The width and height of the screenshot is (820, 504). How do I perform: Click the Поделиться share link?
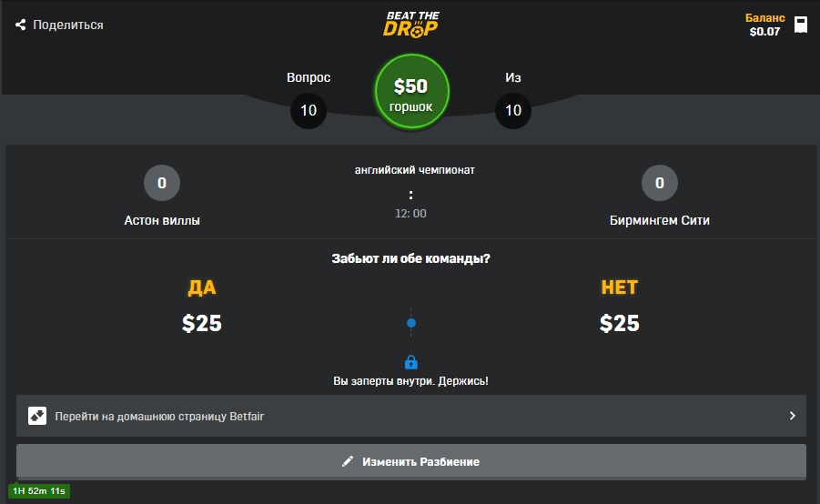(59, 25)
